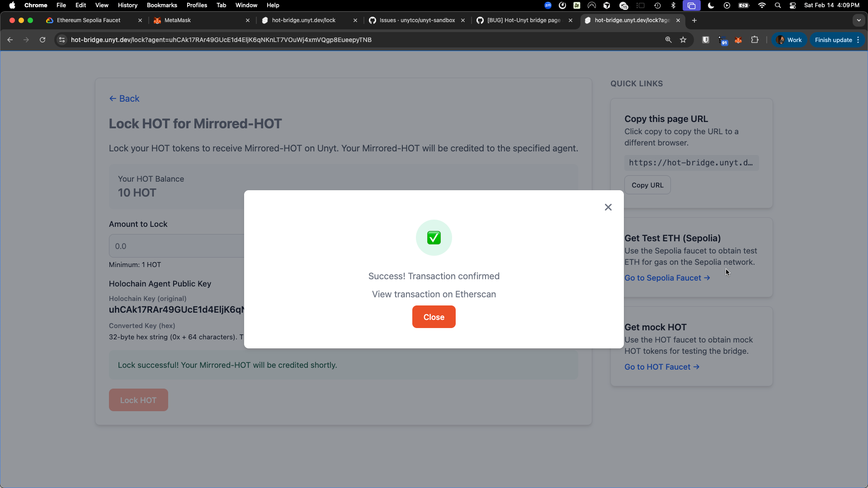Follow the Go to Sepolia Faucet link
This screenshot has width=868, height=488.
coord(667,277)
